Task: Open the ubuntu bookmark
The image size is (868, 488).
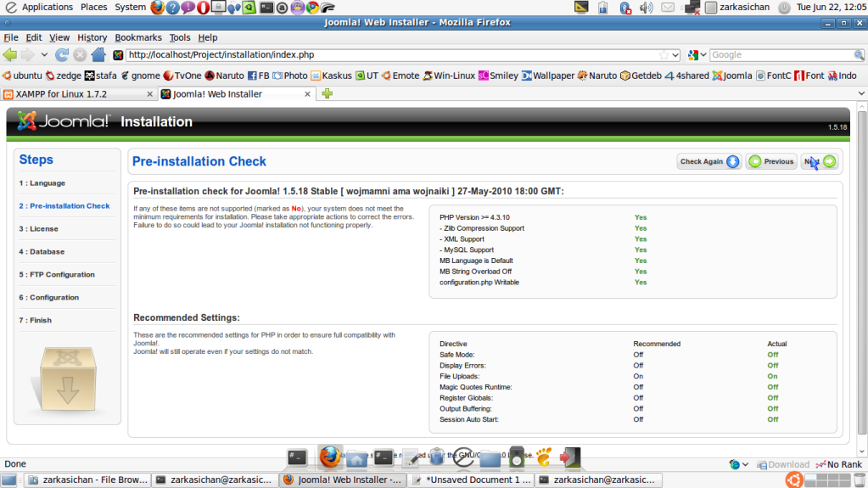Action: coord(22,76)
